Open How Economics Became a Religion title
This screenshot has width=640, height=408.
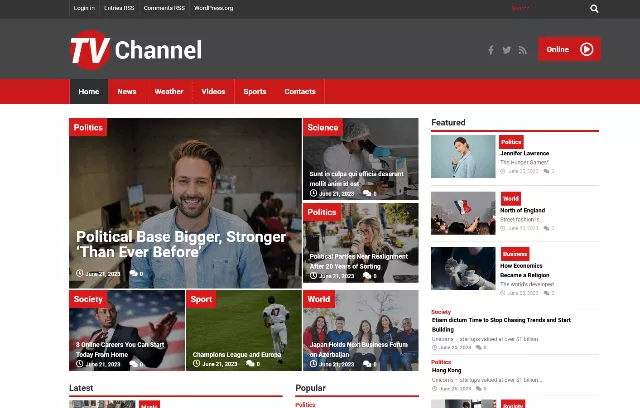tap(524, 270)
